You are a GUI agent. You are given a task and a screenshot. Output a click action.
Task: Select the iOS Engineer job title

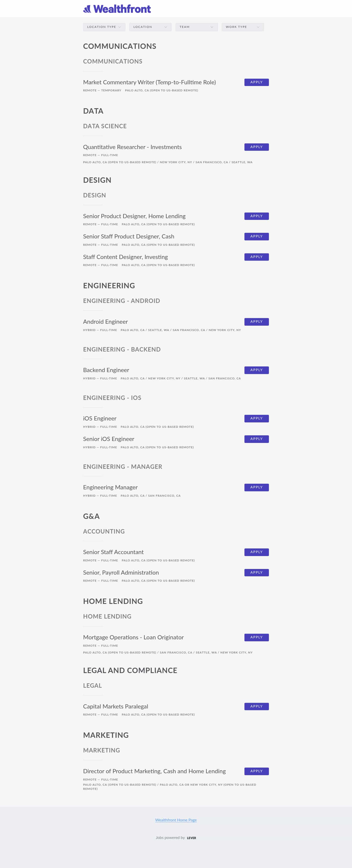click(x=100, y=418)
